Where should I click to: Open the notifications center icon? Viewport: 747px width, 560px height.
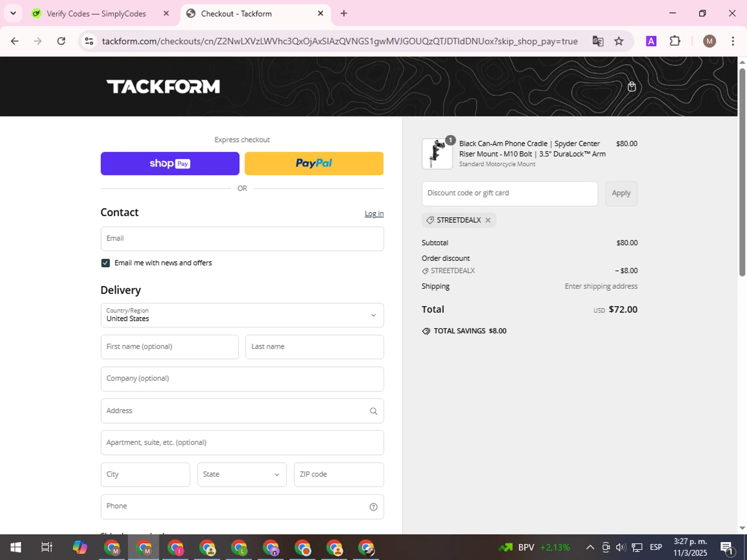727,548
